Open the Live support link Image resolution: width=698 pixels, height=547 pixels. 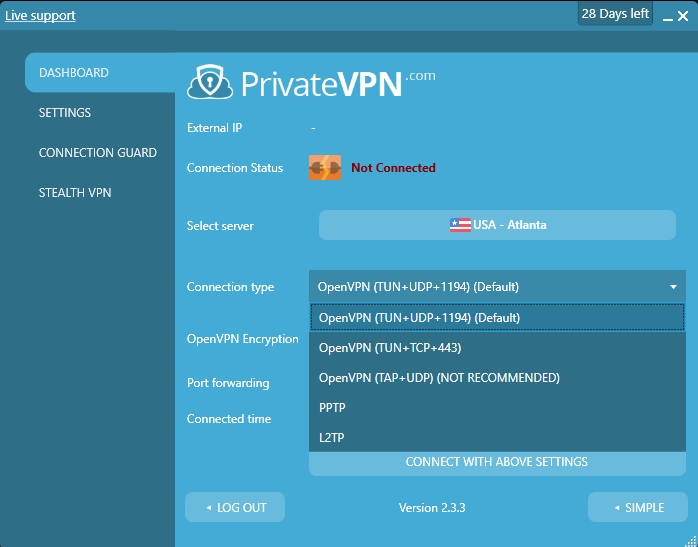point(40,16)
